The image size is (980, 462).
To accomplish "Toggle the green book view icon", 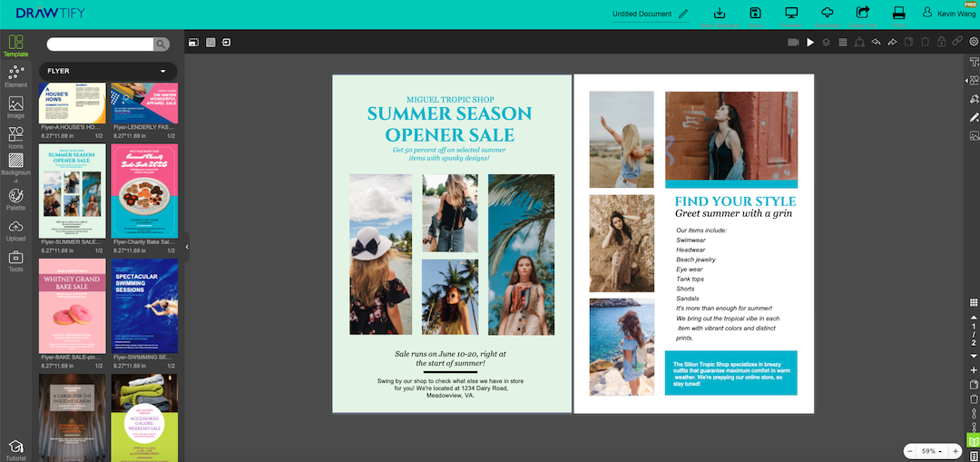I will [973, 441].
